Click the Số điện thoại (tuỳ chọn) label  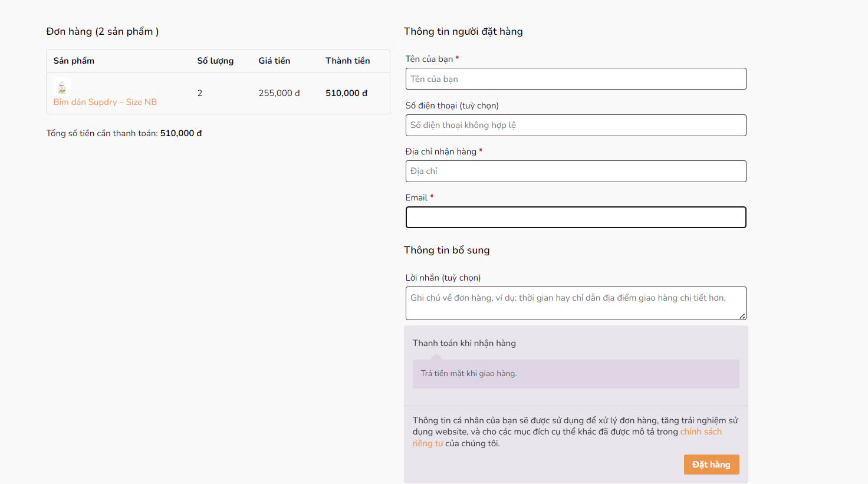tap(452, 106)
